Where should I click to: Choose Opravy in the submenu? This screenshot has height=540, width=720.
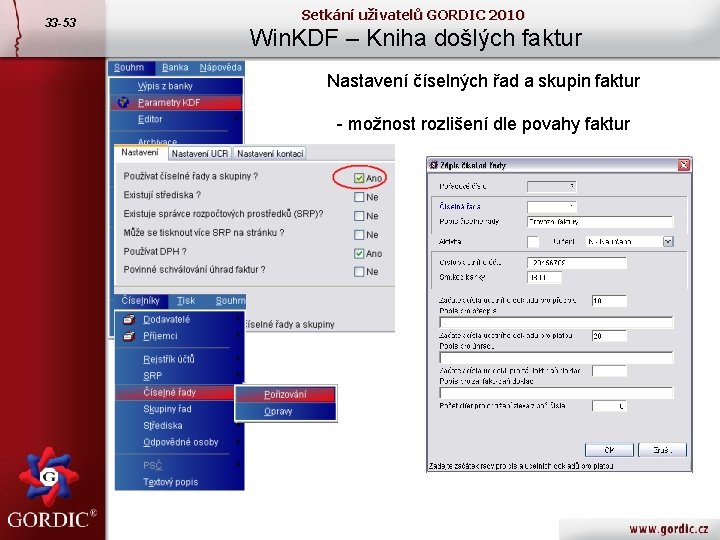[286, 411]
